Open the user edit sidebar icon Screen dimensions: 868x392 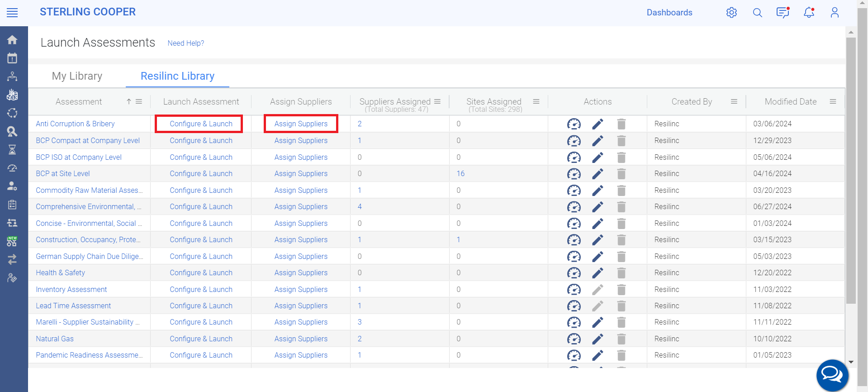click(x=12, y=278)
